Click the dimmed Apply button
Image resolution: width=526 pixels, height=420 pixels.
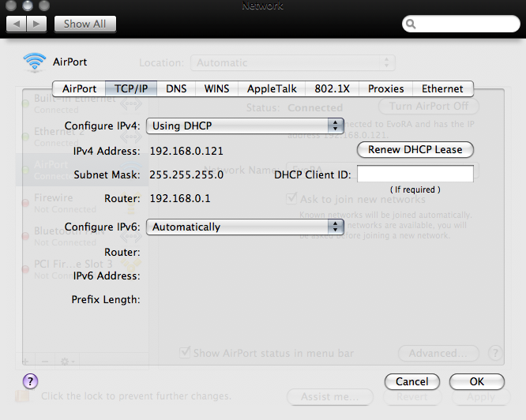coord(481,397)
